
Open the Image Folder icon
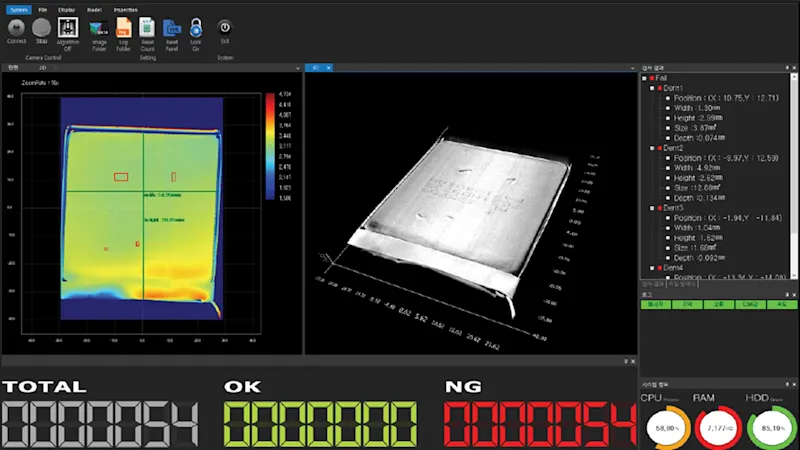(99, 28)
